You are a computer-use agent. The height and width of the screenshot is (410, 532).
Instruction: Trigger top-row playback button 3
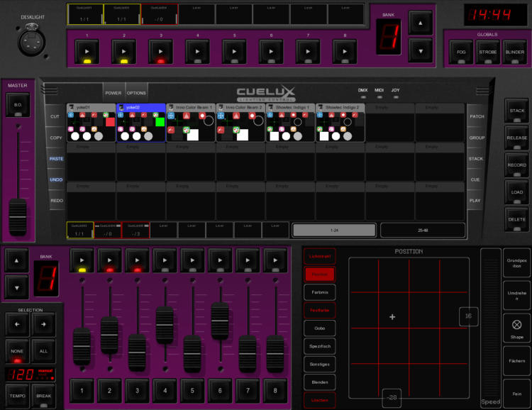point(160,52)
